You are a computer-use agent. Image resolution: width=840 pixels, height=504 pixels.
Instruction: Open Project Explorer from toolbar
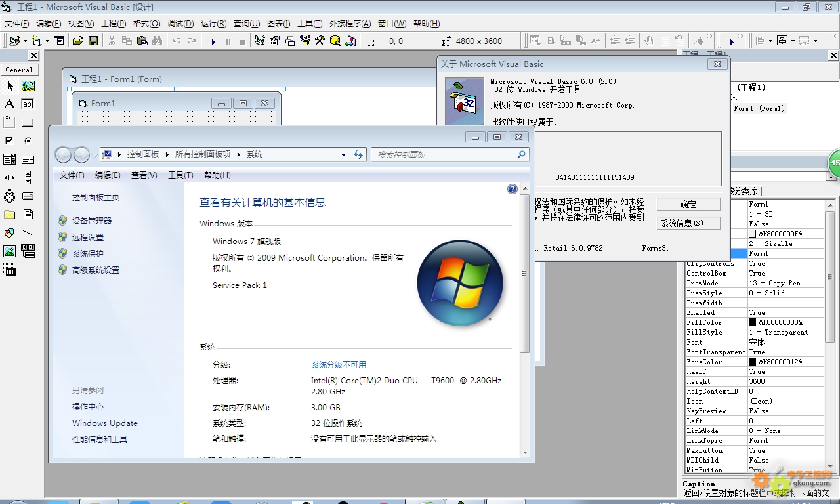coord(260,41)
